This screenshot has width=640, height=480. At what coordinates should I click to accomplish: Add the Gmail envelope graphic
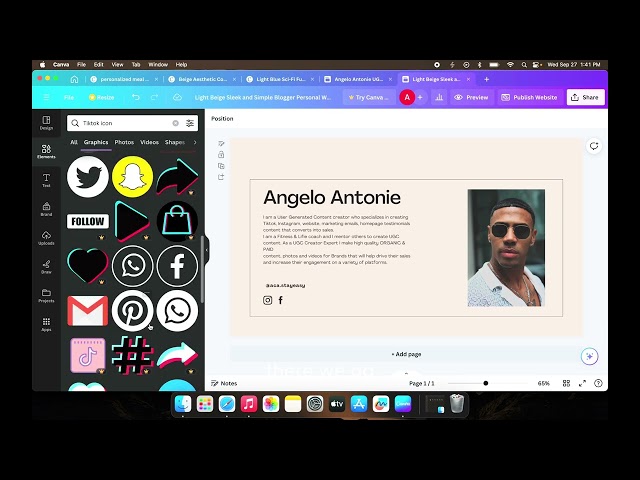(x=88, y=311)
